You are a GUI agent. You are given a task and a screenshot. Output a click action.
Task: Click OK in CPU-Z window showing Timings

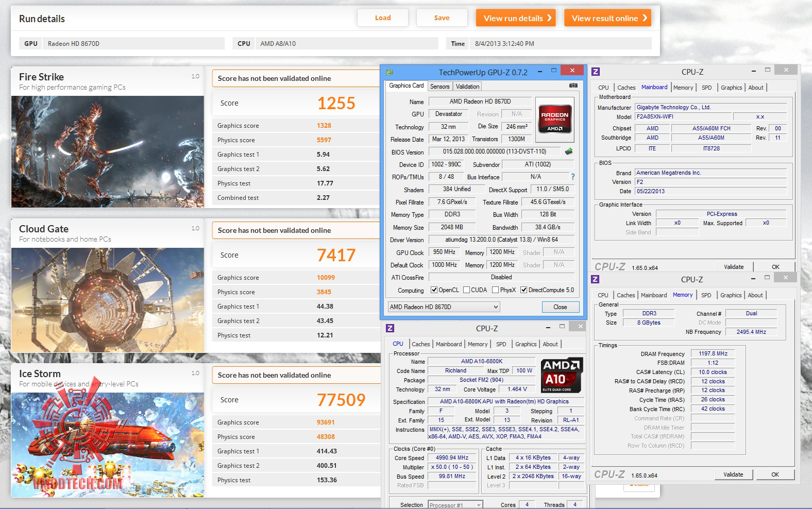775,474
